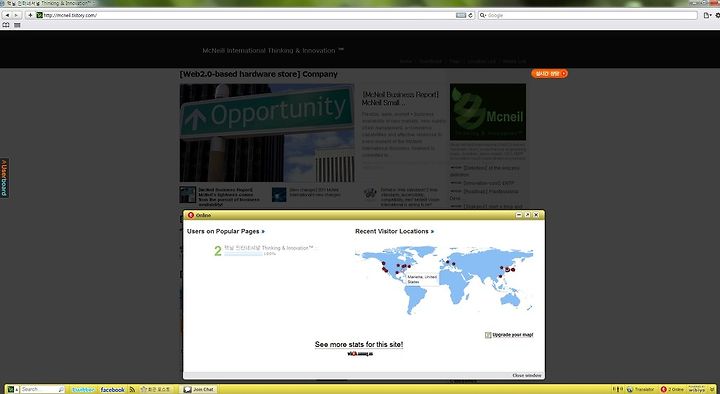This screenshot has height=394, width=720.
Task: Pop out the Online panel
Action: coord(527,215)
